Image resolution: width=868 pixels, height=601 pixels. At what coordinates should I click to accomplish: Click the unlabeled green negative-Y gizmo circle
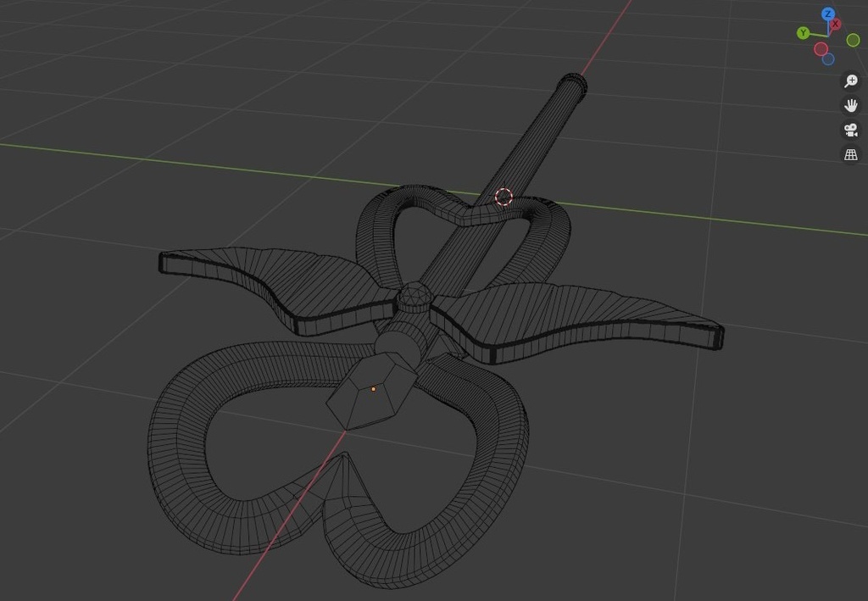(853, 40)
